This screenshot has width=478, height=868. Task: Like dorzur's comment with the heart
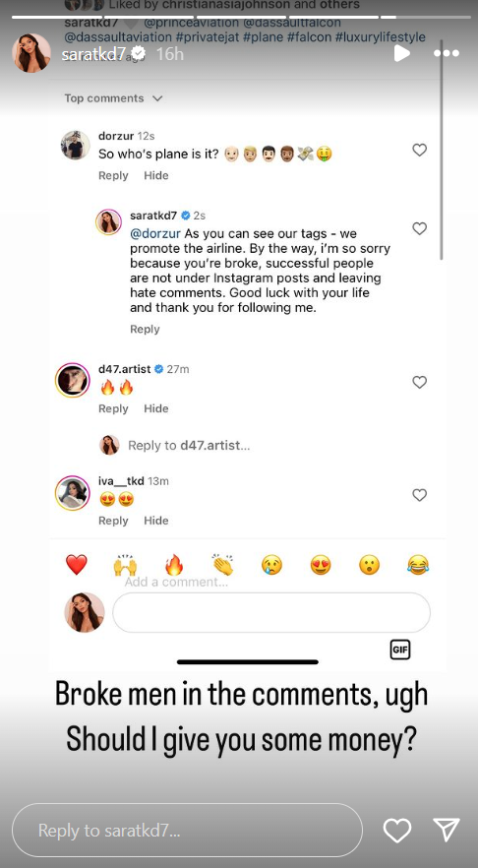pyautogui.click(x=420, y=150)
